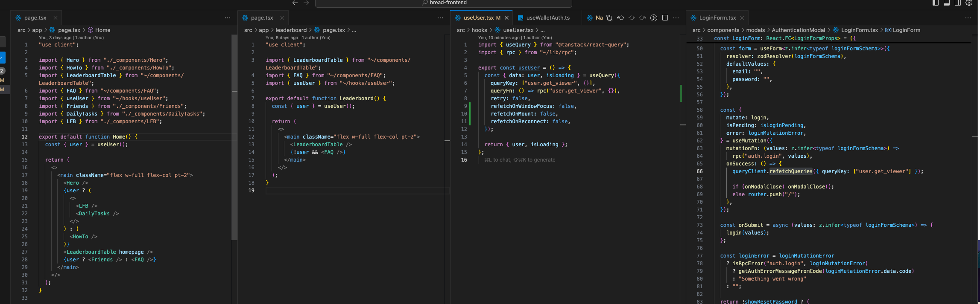Open the LoginForm.tsx file breadcrumb
The height and width of the screenshot is (304, 980).
(x=855, y=30)
